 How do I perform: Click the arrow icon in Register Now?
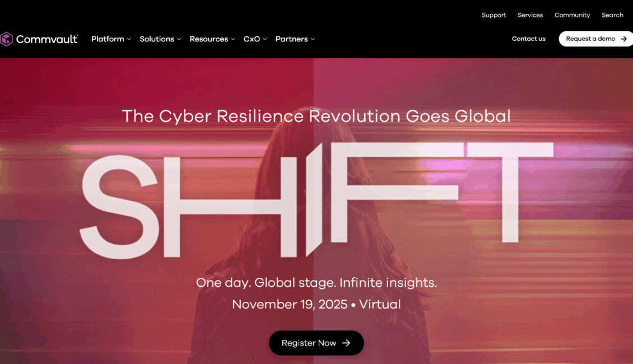(346, 343)
